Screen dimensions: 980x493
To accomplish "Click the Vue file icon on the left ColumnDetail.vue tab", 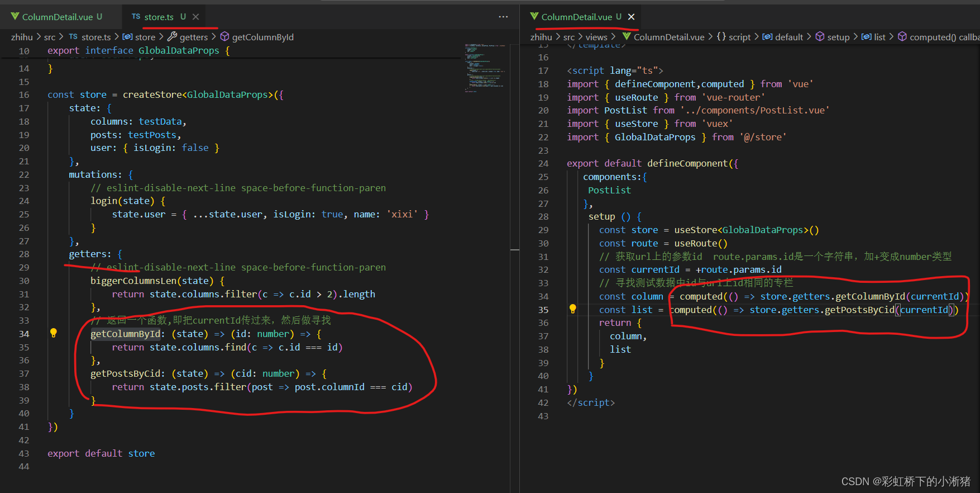I will (15, 17).
